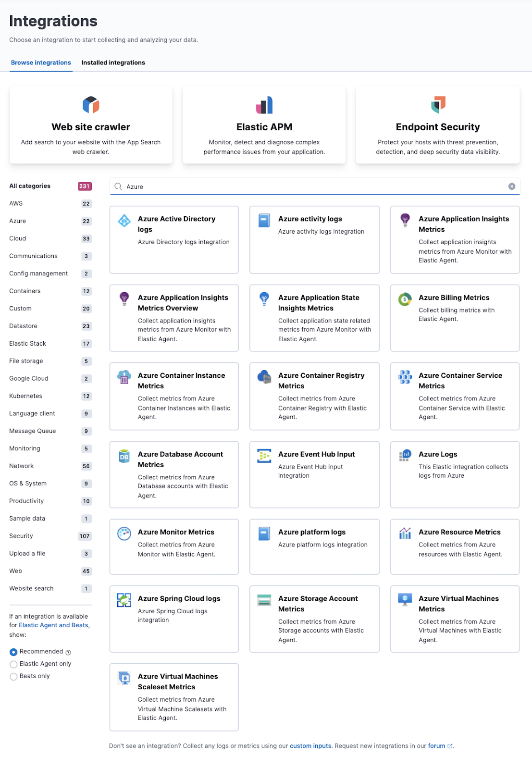Filter by the Datastore category
Screen dimensions: 532x769
50,326
